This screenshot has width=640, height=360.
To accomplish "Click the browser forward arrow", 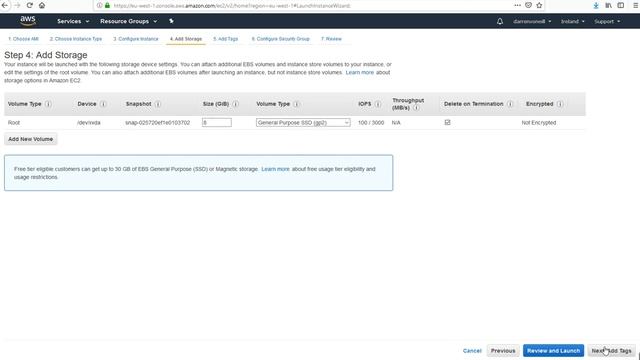I will click(17, 5).
